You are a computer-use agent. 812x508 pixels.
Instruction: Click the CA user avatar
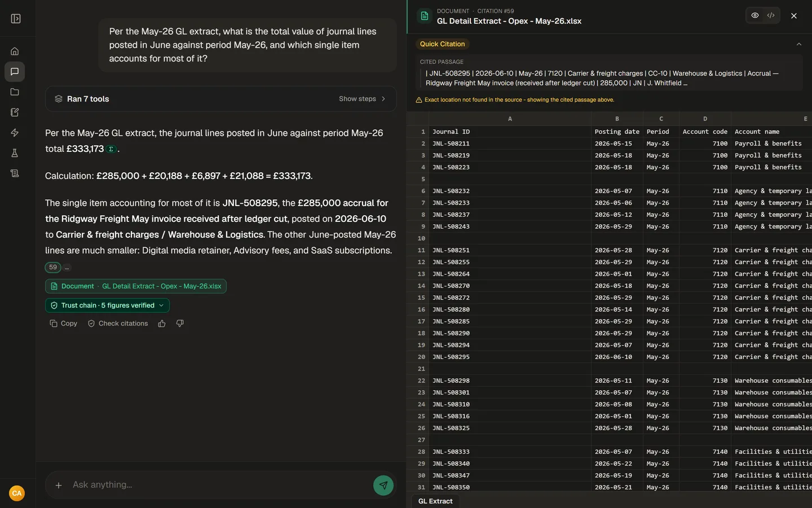click(17, 493)
